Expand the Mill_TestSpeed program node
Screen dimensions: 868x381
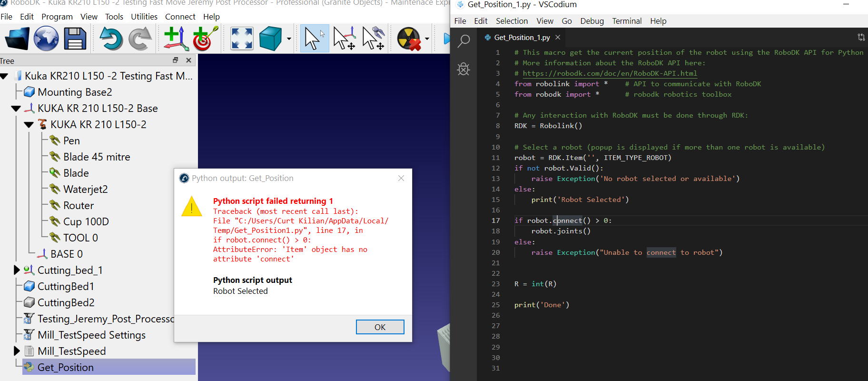pos(17,351)
